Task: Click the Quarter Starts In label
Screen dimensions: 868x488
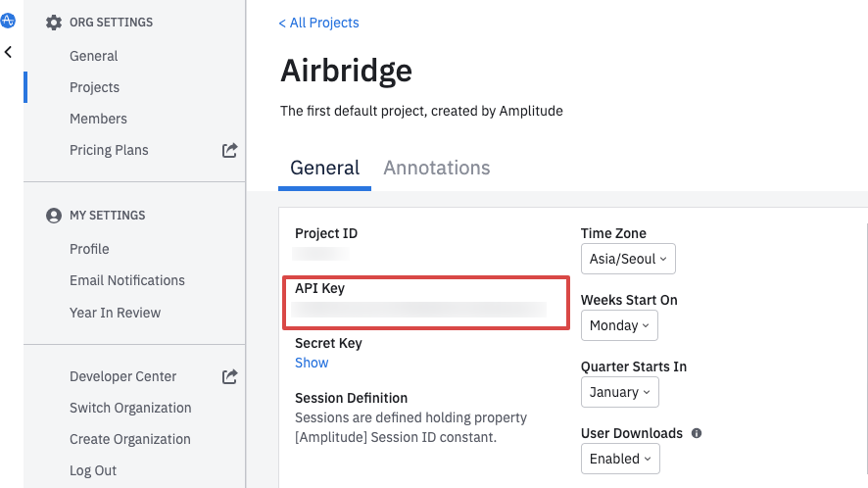Action: tap(634, 366)
